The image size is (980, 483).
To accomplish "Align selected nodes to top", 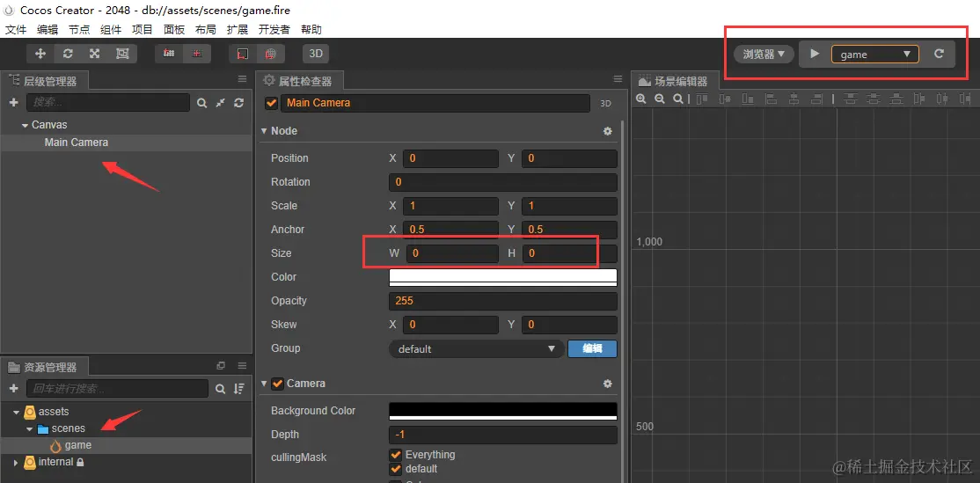I will point(702,99).
